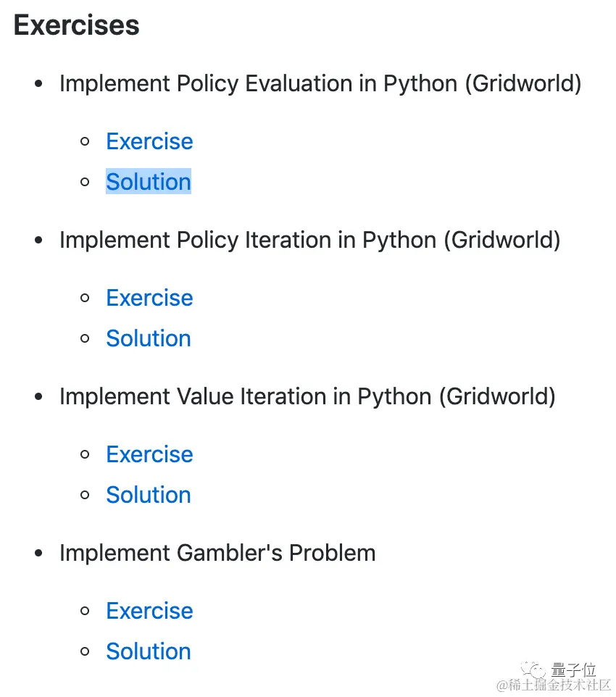The image size is (616, 697).
Task: Click 'Implement Gambler's Problem' list item text
Action: coord(217,553)
